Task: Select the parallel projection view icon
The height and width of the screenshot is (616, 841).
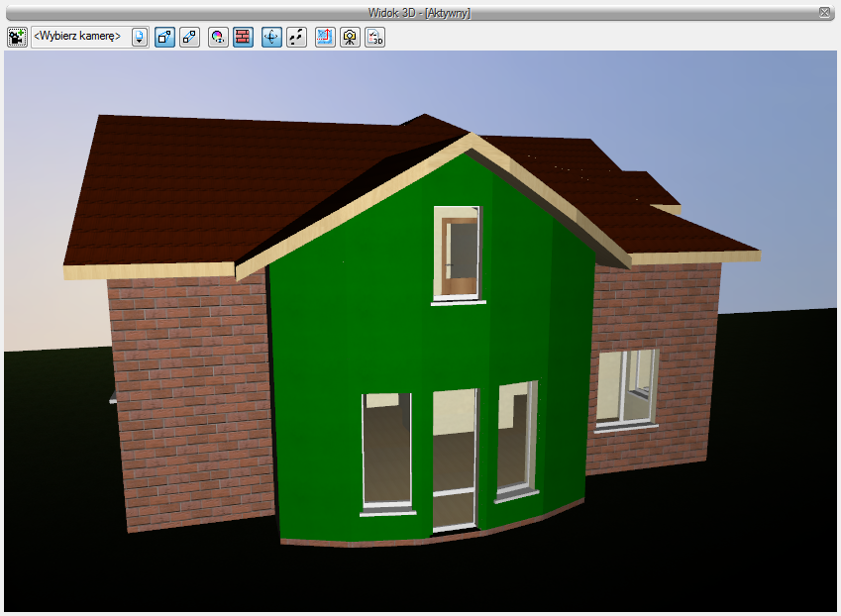Action: point(190,37)
